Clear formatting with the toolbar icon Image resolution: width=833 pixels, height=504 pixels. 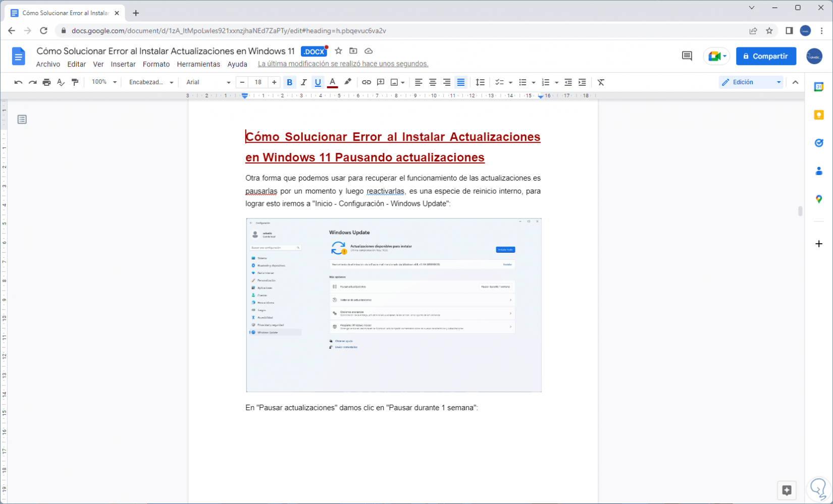pyautogui.click(x=601, y=82)
